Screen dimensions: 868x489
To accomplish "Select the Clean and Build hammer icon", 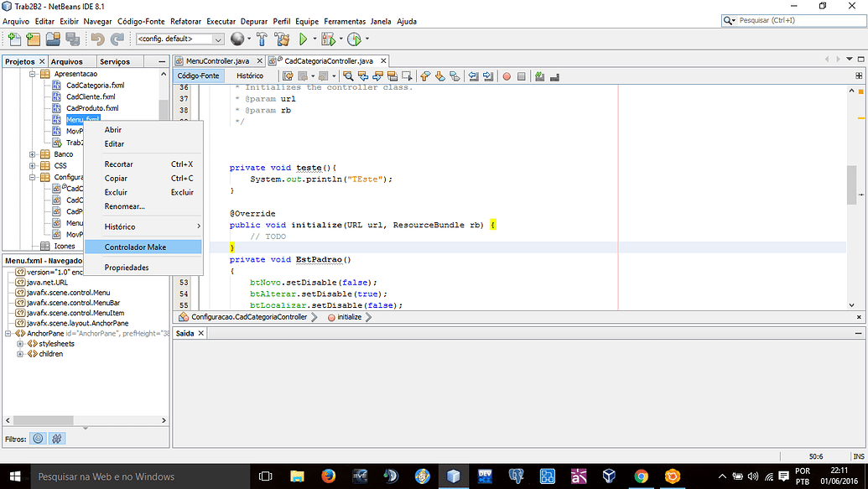I will coord(281,38).
